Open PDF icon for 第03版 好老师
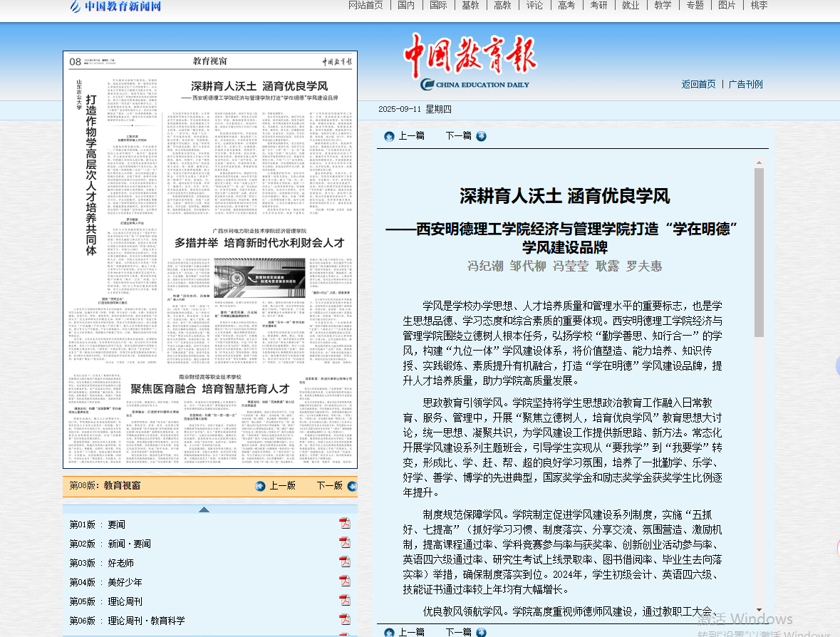Image resolution: width=840 pixels, height=637 pixels. pyautogui.click(x=345, y=562)
